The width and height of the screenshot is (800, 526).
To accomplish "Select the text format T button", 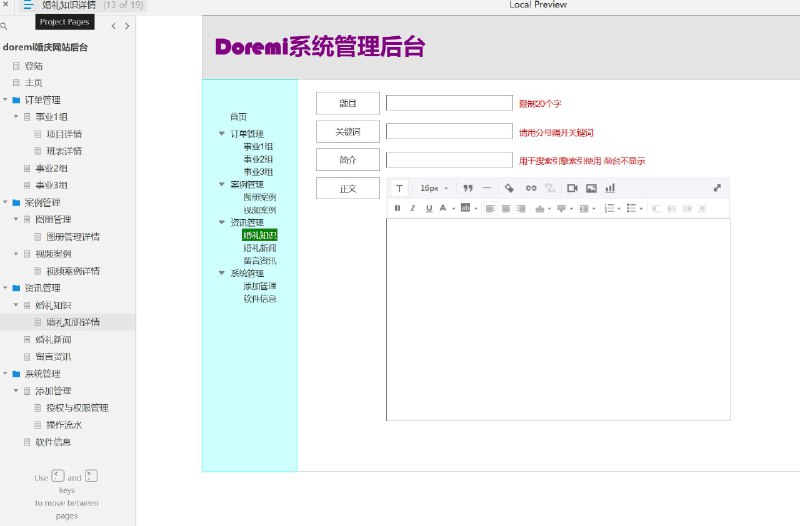I will click(x=399, y=188).
